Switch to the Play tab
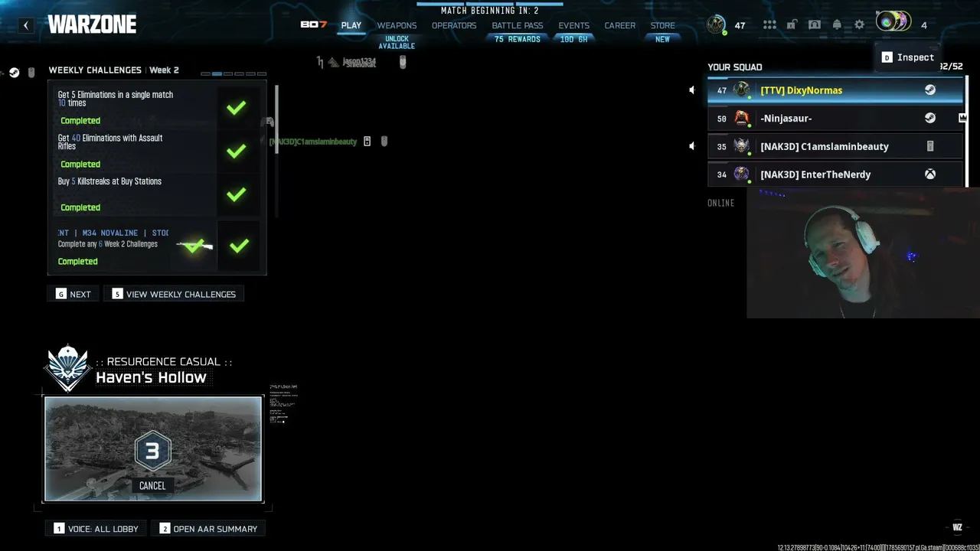Viewport: 980px width, 551px height. tap(351, 25)
